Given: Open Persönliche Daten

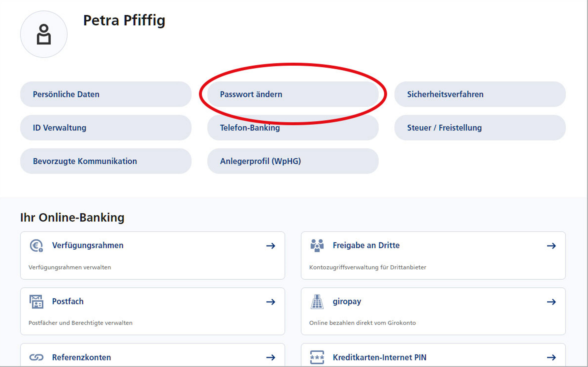Looking at the screenshot, I should pyautogui.click(x=106, y=94).
